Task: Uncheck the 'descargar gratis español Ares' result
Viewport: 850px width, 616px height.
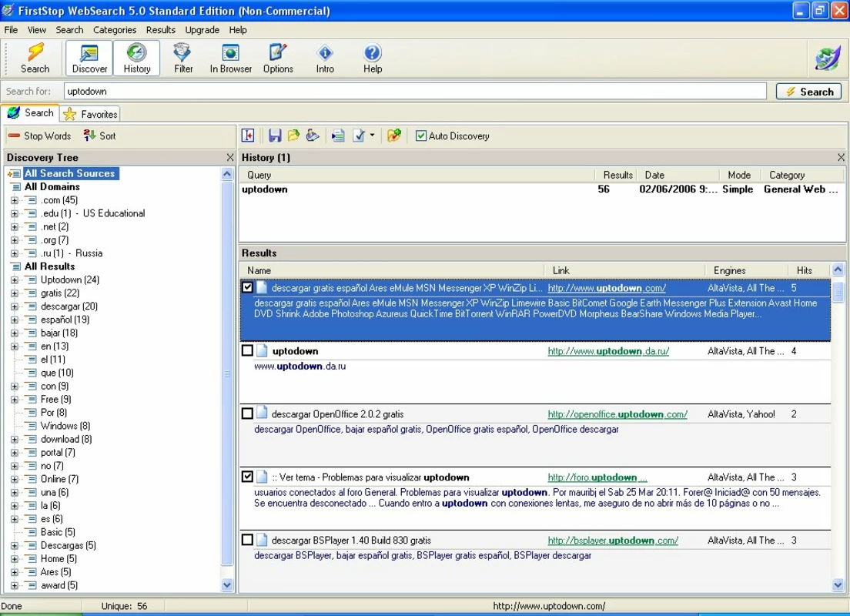Action: point(247,287)
